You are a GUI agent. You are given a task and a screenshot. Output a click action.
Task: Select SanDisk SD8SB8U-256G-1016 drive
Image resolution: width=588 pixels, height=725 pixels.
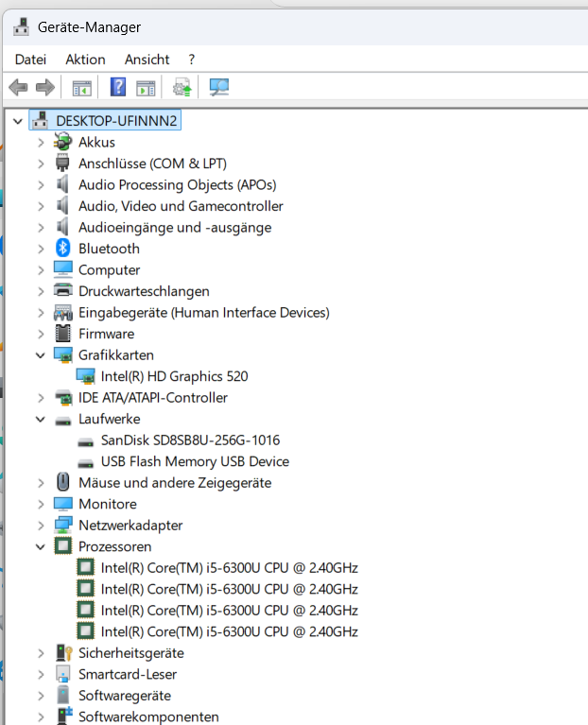pyautogui.click(x=190, y=440)
